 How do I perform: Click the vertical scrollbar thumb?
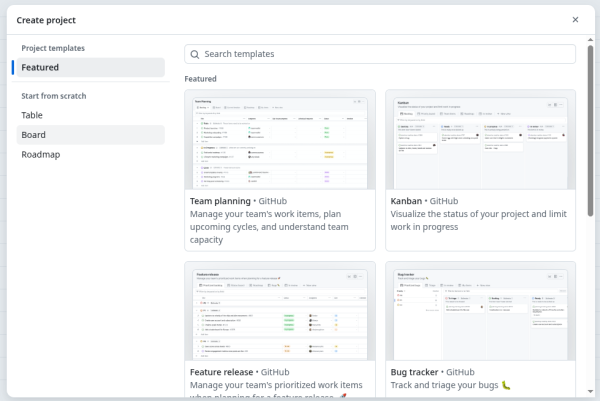pos(590,131)
